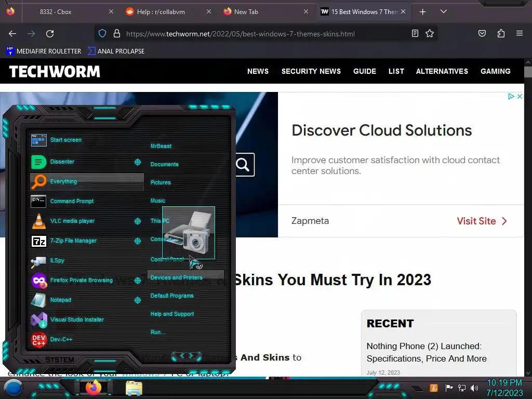Open Help and Support
Image resolution: width=532 pixels, height=399 pixels.
[x=172, y=314]
